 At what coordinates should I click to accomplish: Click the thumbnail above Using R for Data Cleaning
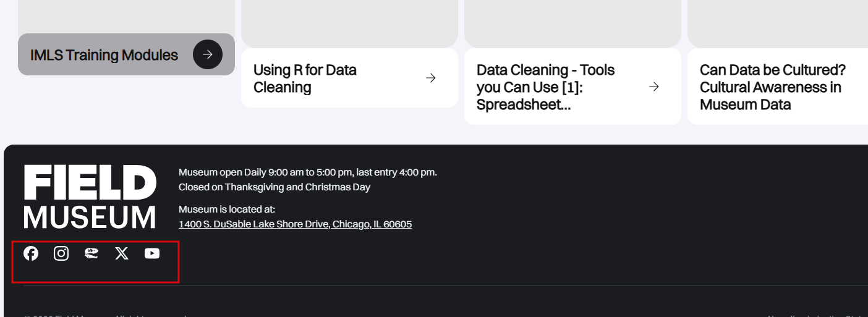pos(349,23)
